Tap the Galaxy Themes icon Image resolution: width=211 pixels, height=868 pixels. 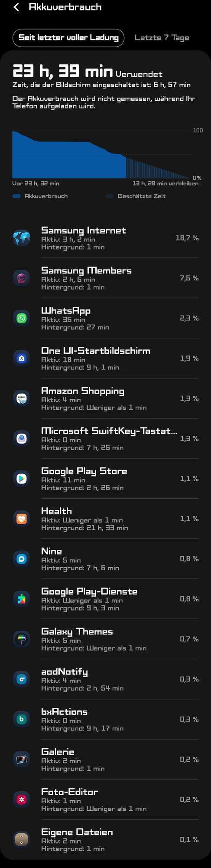click(22, 639)
